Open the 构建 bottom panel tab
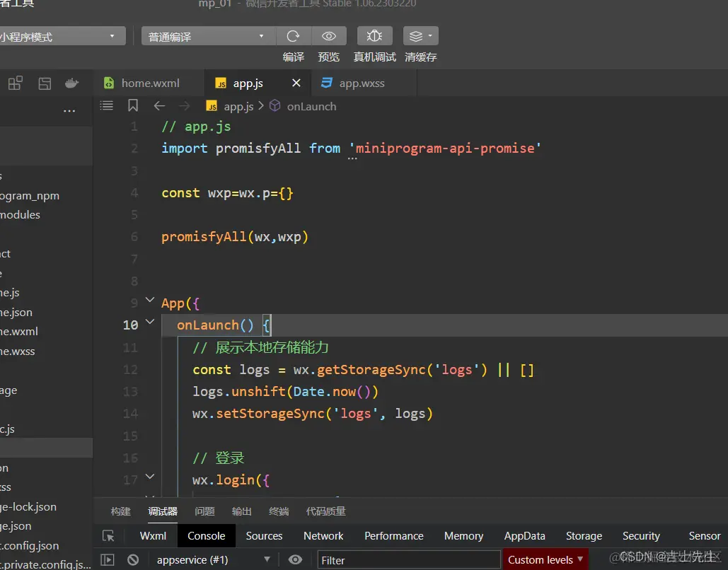The image size is (728, 570). (121, 511)
